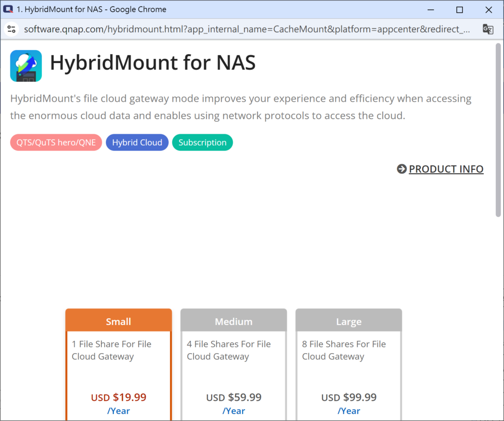Click the QNAP window icon in title bar
The height and width of the screenshot is (421, 504).
pos(8,9)
